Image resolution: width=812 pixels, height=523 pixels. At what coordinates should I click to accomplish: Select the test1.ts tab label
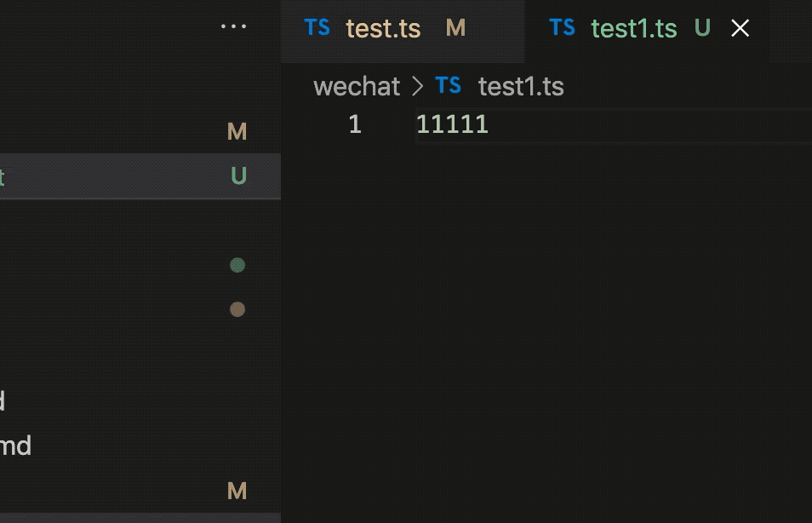(x=634, y=29)
